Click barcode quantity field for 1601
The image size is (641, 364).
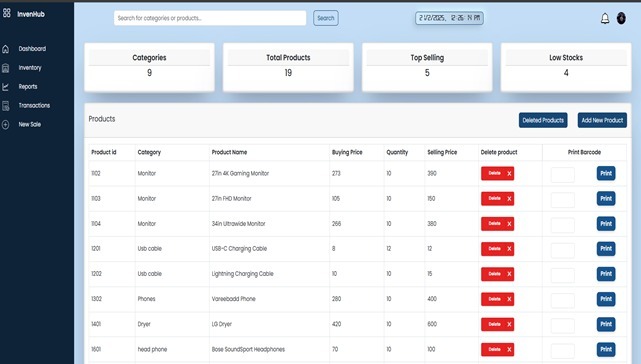click(563, 351)
